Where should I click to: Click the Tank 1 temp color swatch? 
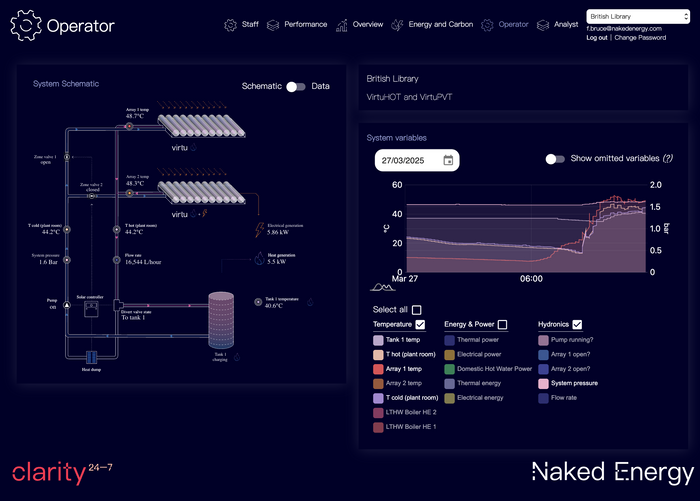[x=378, y=340]
